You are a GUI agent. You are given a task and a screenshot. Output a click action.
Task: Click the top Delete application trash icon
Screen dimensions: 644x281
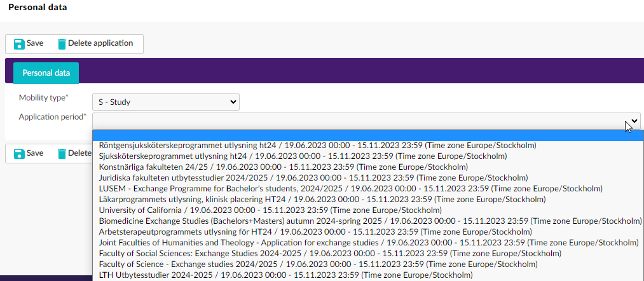(x=62, y=44)
